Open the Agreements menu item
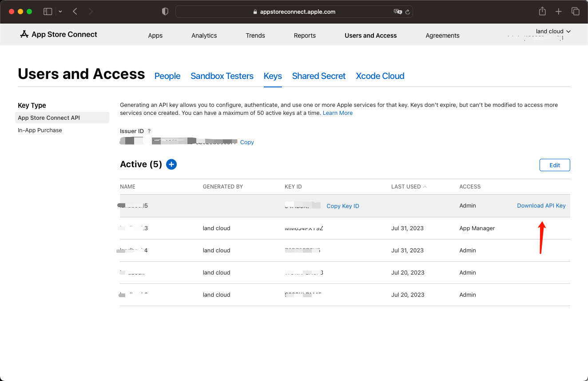The image size is (588, 381). 442,35
